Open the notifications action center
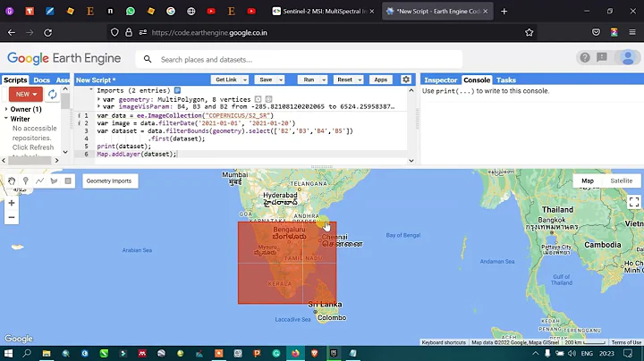Image resolution: width=644 pixels, height=361 pixels. click(x=628, y=353)
